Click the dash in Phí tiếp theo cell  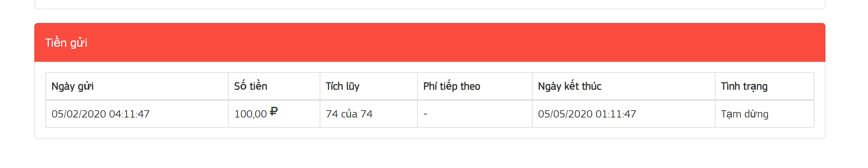tap(425, 114)
